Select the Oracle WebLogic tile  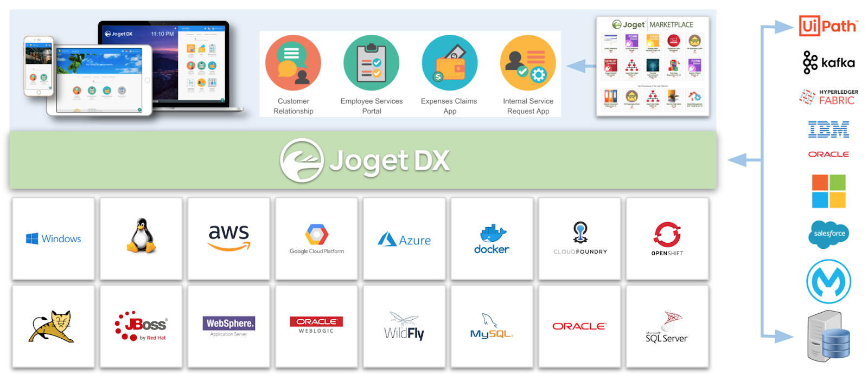(x=316, y=327)
